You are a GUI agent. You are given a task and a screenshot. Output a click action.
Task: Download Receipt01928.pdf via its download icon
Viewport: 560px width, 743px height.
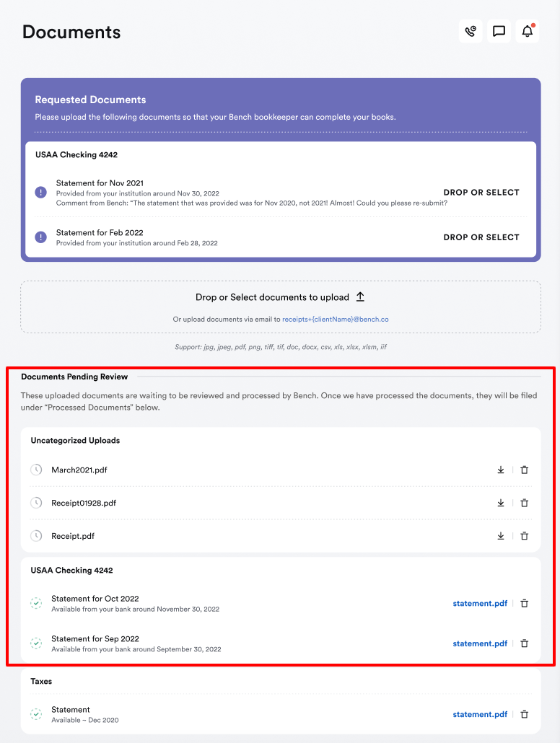pos(501,503)
